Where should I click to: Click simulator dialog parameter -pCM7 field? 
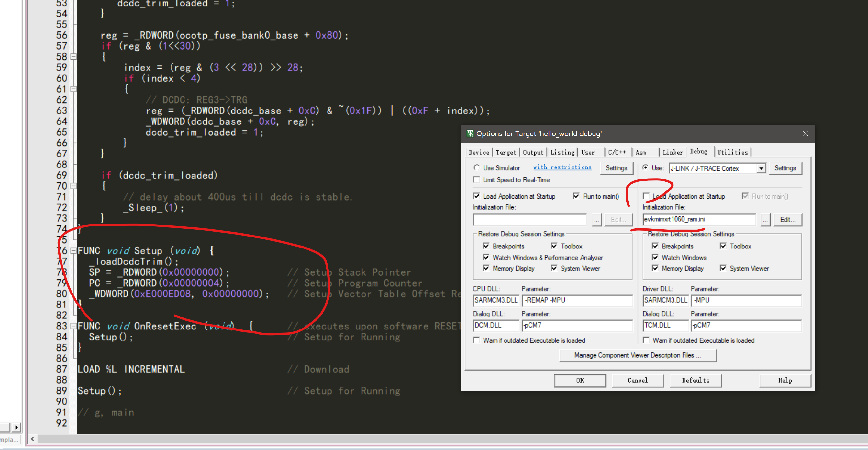[577, 325]
